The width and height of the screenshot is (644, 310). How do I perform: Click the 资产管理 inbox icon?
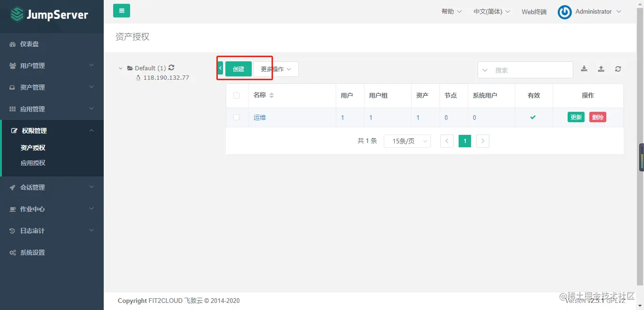tap(13, 88)
